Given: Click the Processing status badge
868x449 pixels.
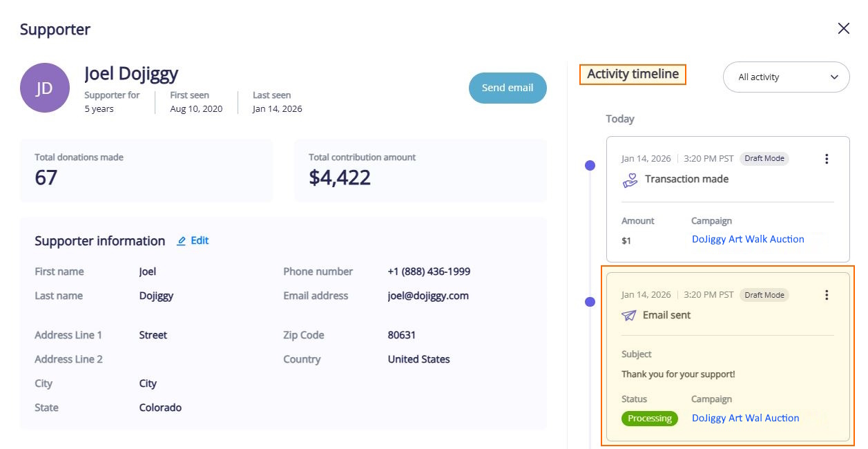Looking at the screenshot, I should point(649,419).
